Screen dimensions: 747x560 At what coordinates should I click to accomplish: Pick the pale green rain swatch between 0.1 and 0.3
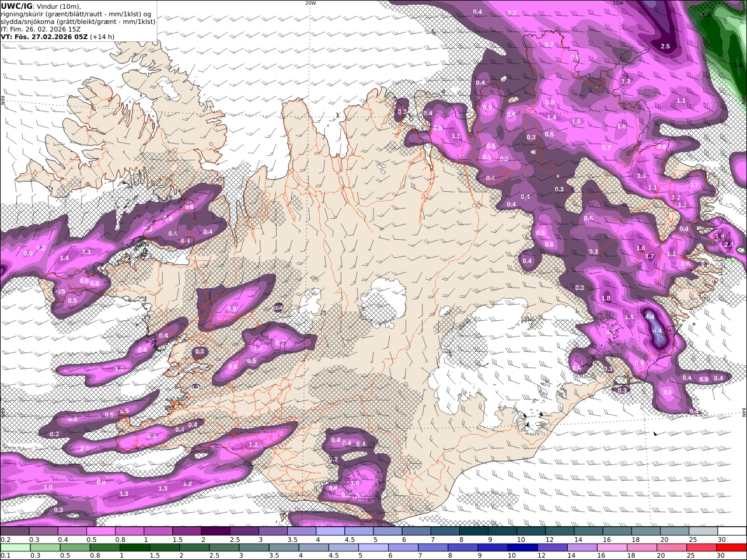click(x=15, y=548)
